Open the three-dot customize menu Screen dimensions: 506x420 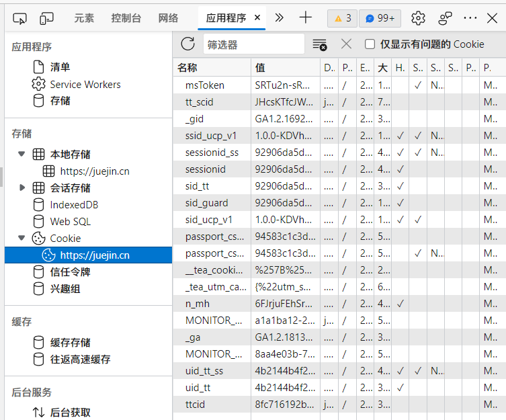pyautogui.click(x=470, y=18)
